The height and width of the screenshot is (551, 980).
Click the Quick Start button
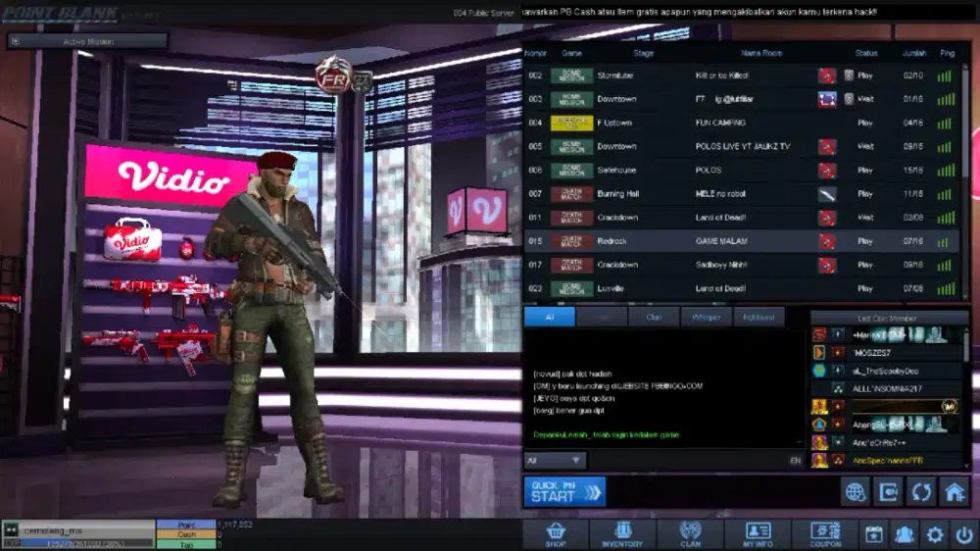tap(564, 492)
